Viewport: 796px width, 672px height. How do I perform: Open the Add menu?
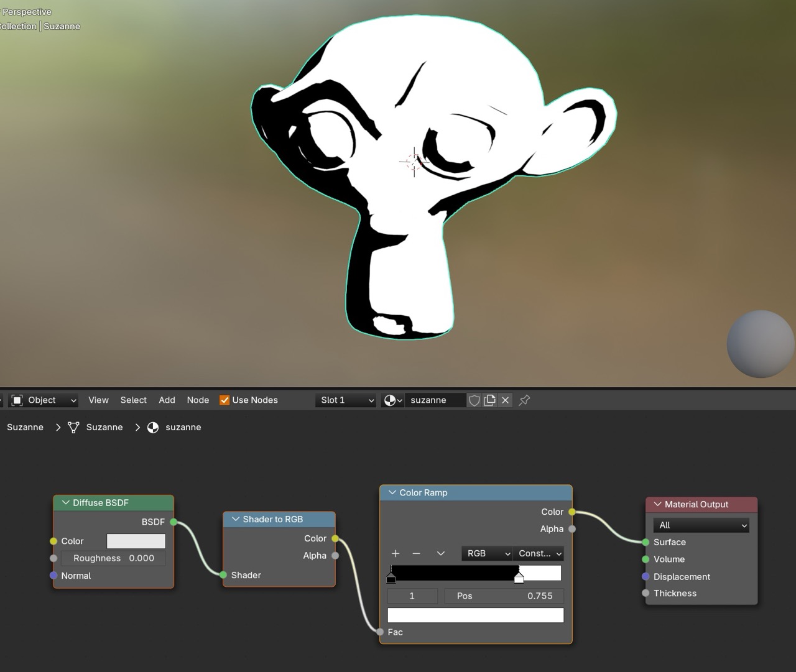pyautogui.click(x=167, y=400)
